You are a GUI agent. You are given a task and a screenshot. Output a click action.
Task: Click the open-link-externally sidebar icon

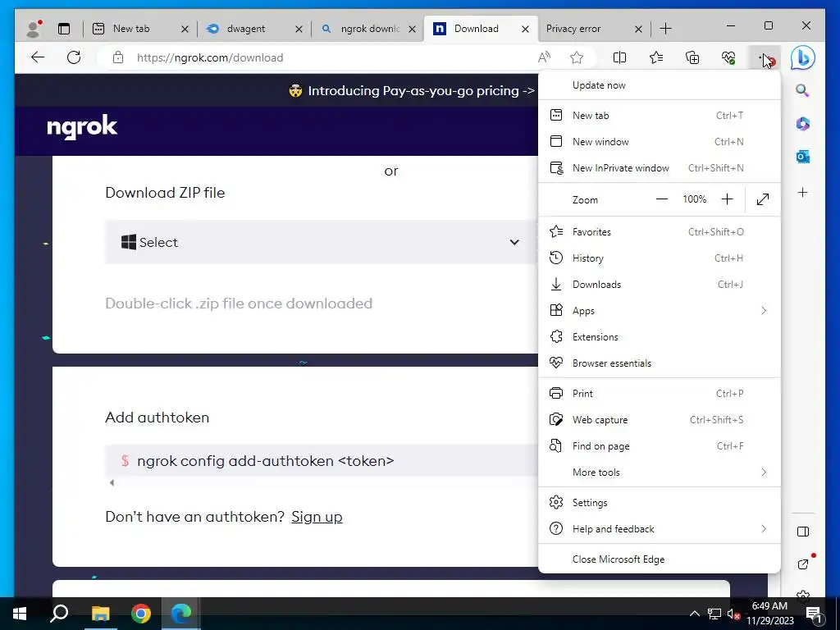(x=802, y=564)
